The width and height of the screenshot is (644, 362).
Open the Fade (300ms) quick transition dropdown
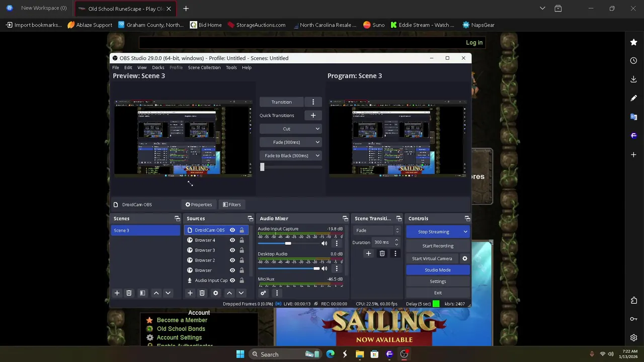pyautogui.click(x=290, y=142)
